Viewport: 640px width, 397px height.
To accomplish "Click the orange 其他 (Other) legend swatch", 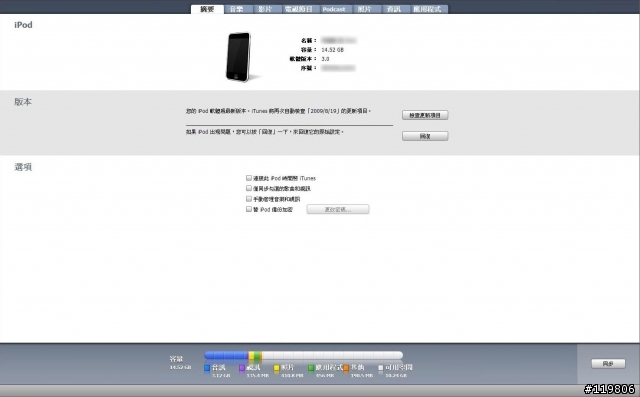I will (346, 368).
